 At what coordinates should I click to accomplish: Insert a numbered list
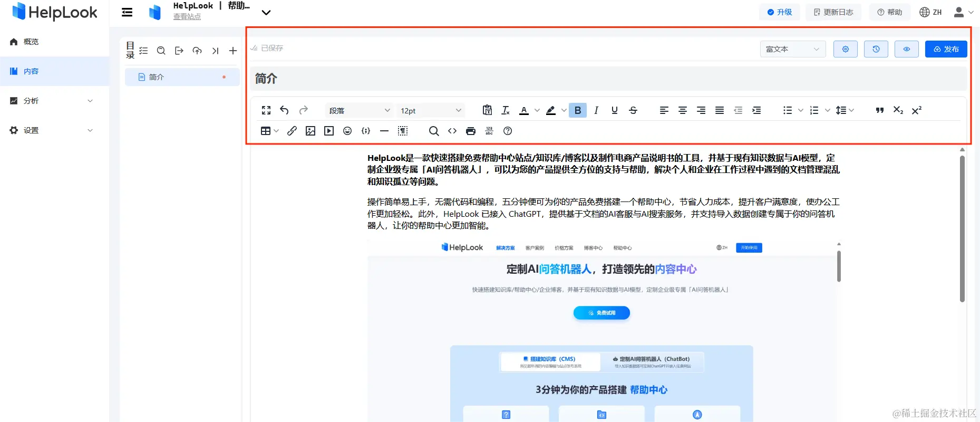pyautogui.click(x=814, y=110)
